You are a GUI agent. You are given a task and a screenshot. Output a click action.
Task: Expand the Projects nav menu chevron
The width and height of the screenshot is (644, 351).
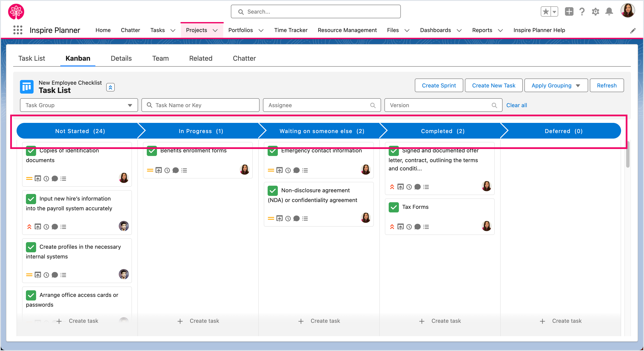click(215, 31)
